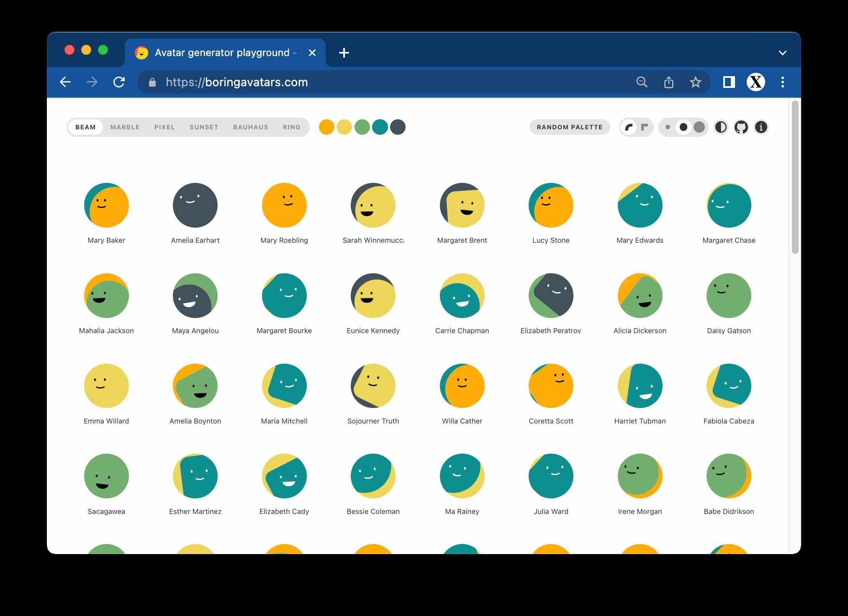Switch to the MARBLE variant tab
848x616 pixels.
pyautogui.click(x=125, y=127)
